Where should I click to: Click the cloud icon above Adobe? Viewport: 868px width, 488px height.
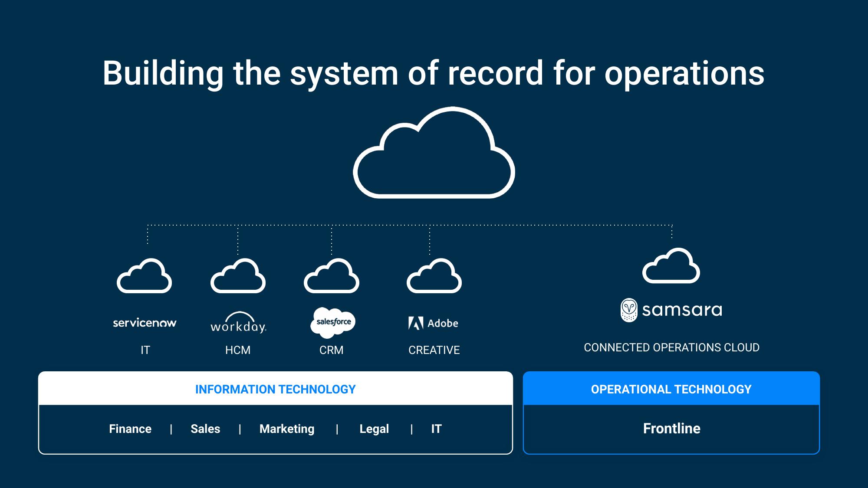(x=434, y=276)
